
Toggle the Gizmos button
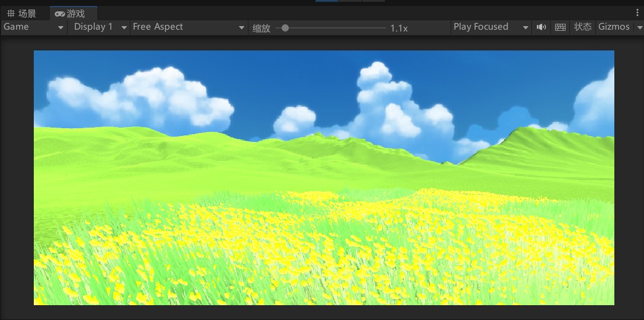coord(614,27)
